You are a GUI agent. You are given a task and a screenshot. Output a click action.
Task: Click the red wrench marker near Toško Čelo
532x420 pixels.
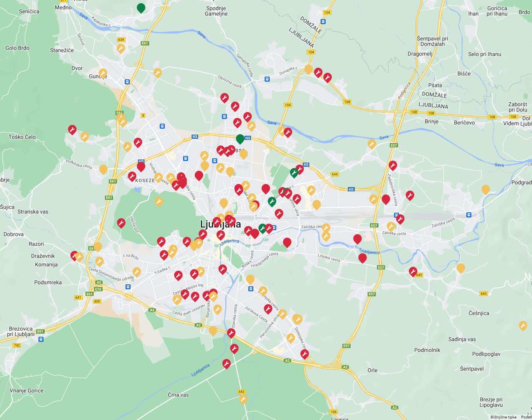[x=72, y=129]
